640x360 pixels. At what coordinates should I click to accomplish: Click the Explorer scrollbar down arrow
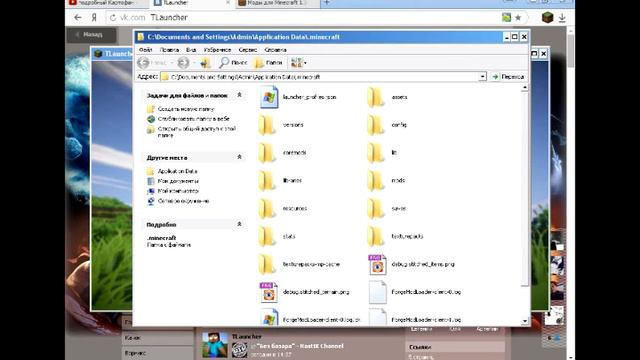525,322
